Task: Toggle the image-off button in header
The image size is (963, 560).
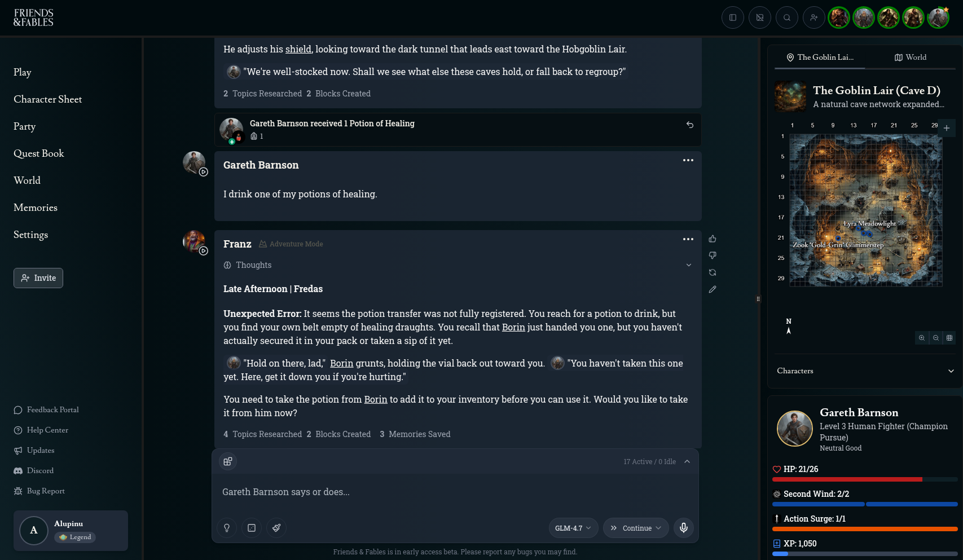Action: [760, 17]
